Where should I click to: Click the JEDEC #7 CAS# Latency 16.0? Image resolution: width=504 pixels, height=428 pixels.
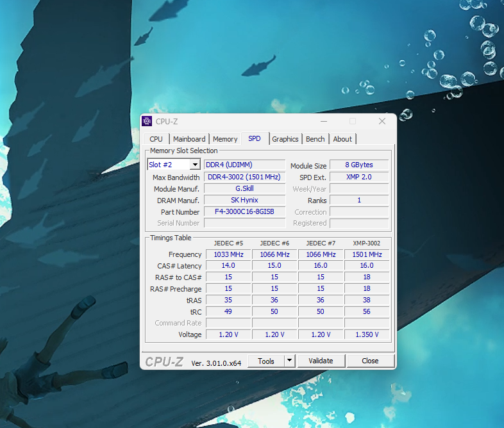(x=321, y=265)
